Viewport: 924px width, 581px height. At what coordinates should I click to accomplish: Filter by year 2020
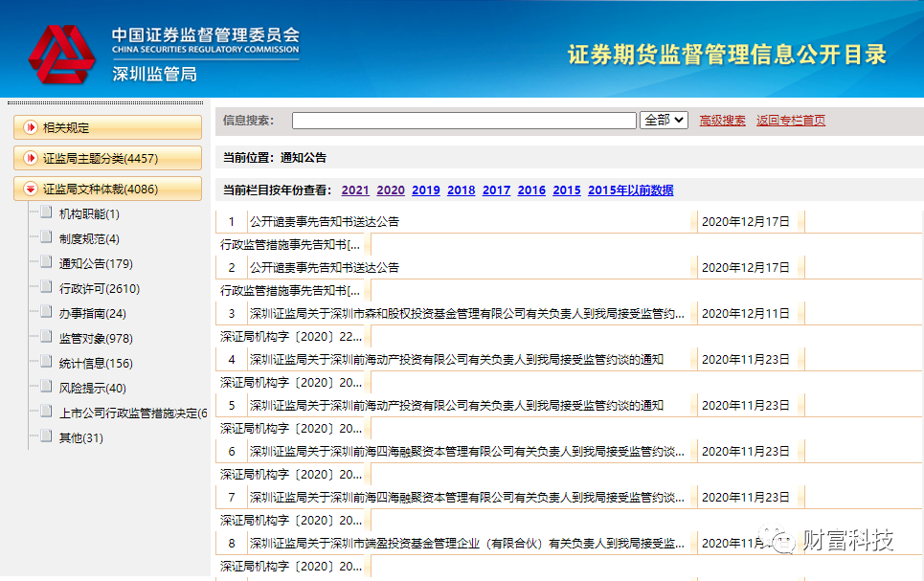click(x=391, y=190)
